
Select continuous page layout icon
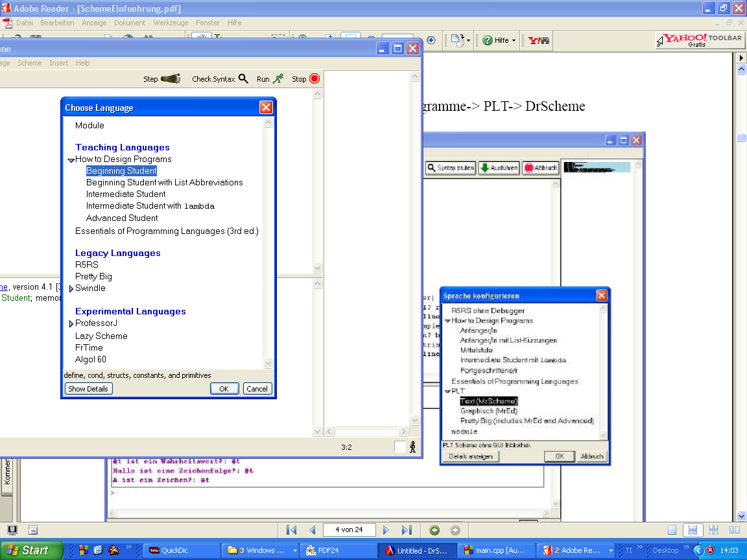693,530
